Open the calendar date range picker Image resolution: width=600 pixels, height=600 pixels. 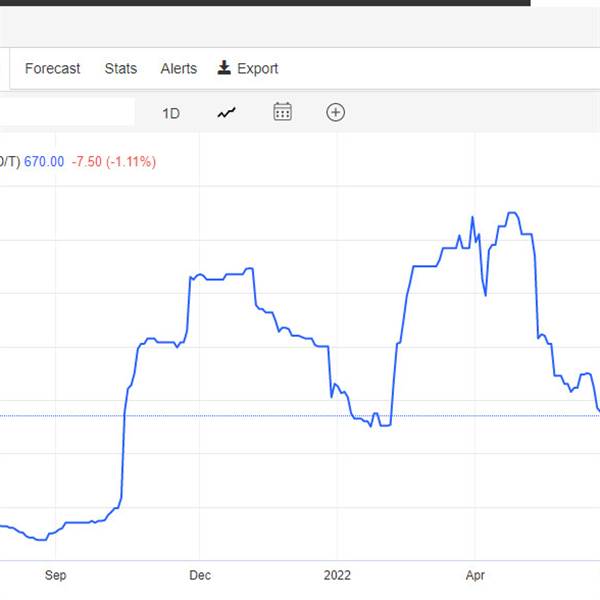coord(283,112)
